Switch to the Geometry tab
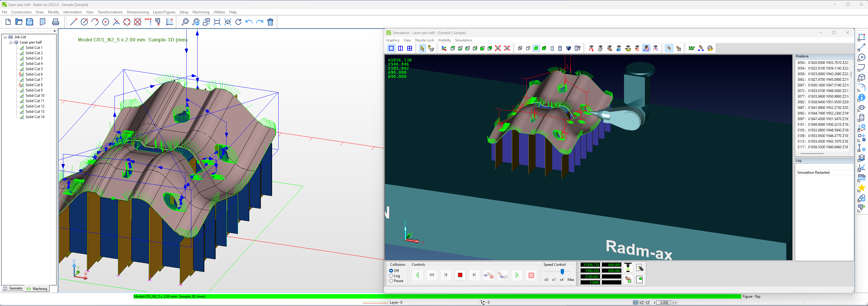The width and height of the screenshot is (868, 306). pyautogui.click(x=13, y=289)
